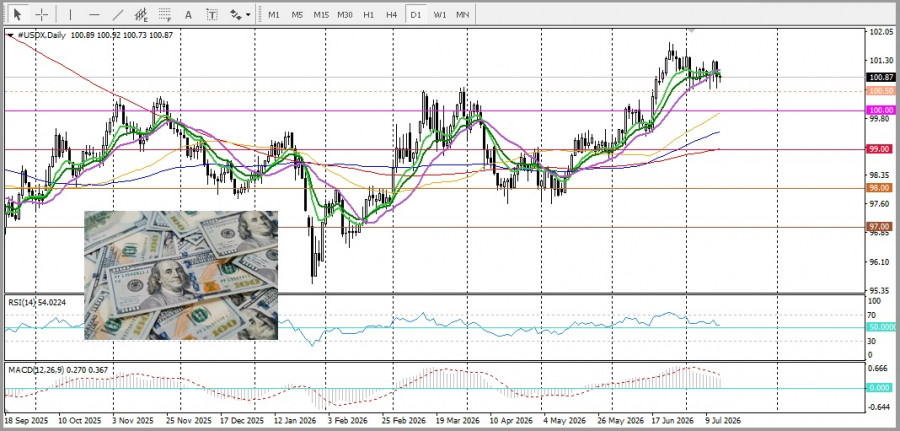Open the arrows tool dropdown arrow
The image size is (900, 431).
248,15
